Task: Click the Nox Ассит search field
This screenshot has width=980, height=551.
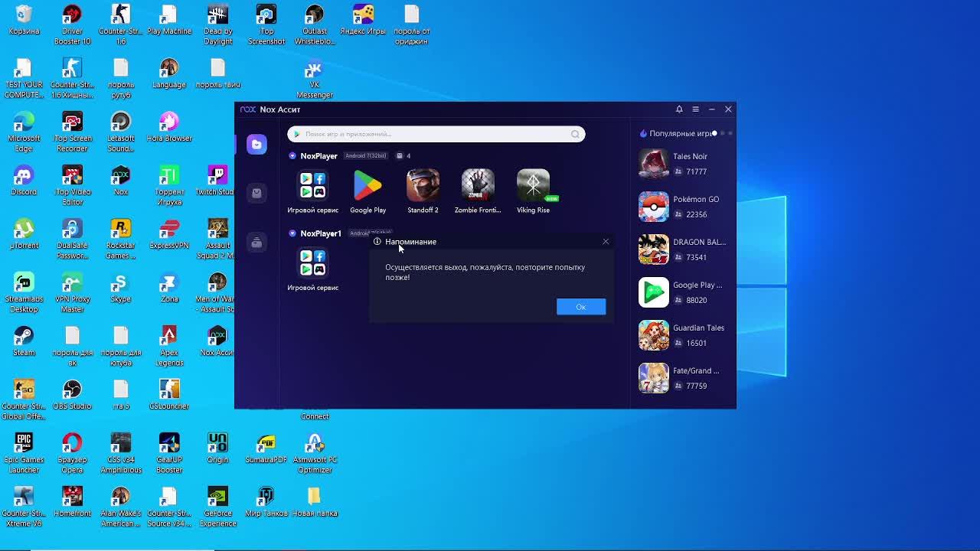Action: click(436, 134)
